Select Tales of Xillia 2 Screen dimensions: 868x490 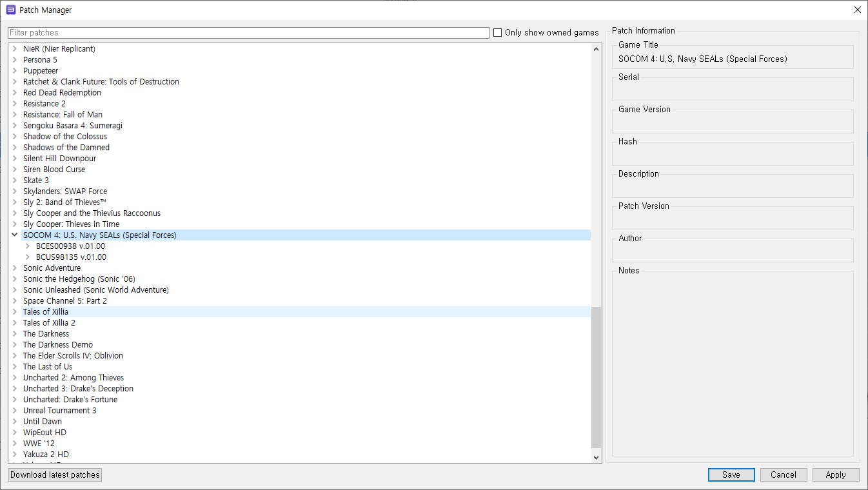point(49,323)
